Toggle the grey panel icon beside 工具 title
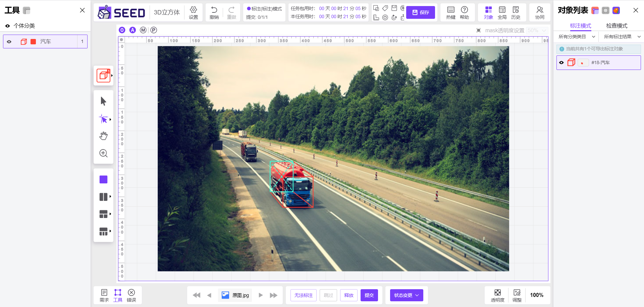644x307 pixels. (27, 10)
